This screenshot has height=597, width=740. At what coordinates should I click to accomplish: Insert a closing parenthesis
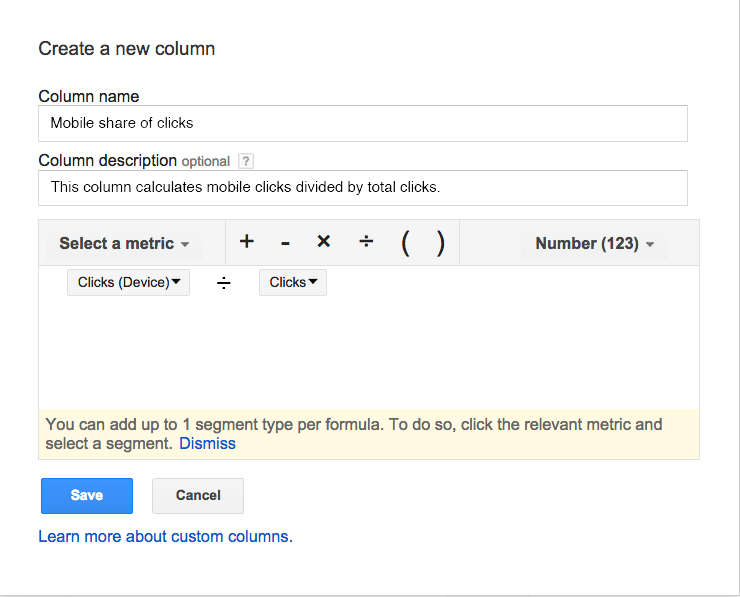(440, 243)
